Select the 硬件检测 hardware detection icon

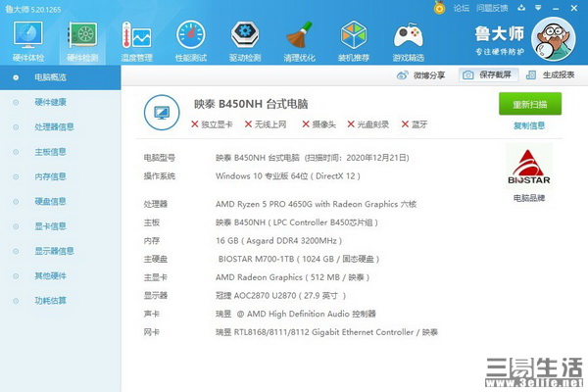tap(82, 41)
